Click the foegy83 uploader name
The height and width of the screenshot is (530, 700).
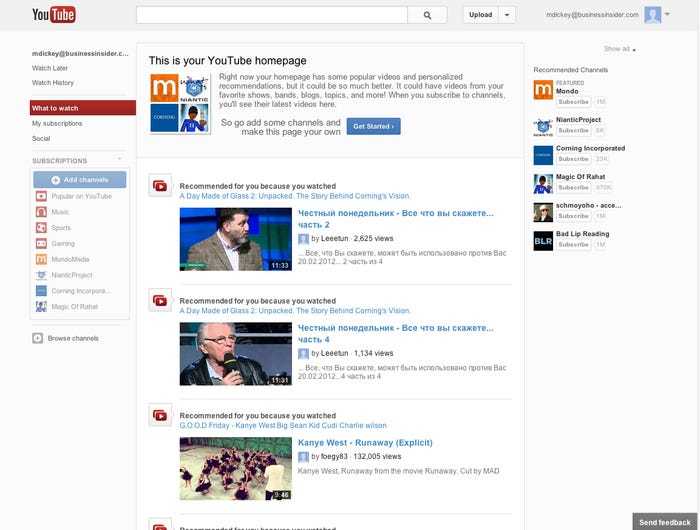tap(334, 457)
